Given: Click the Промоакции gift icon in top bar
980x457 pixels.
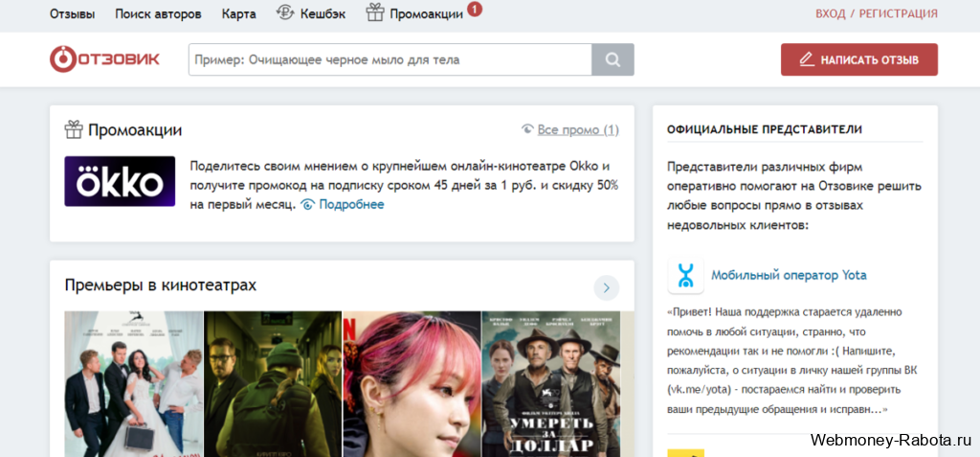Looking at the screenshot, I should click(374, 12).
